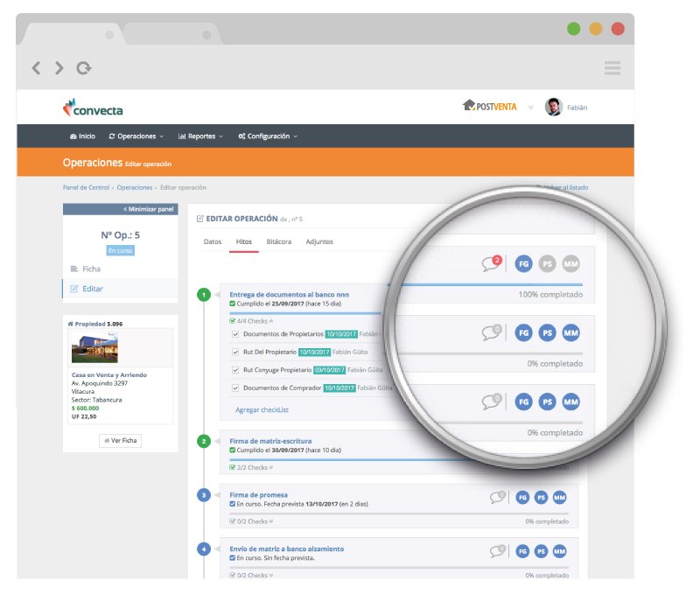Expand 0/2 Checks under Envío de matriz
Image resolution: width=700 pixels, height=601 pixels.
pos(251,576)
